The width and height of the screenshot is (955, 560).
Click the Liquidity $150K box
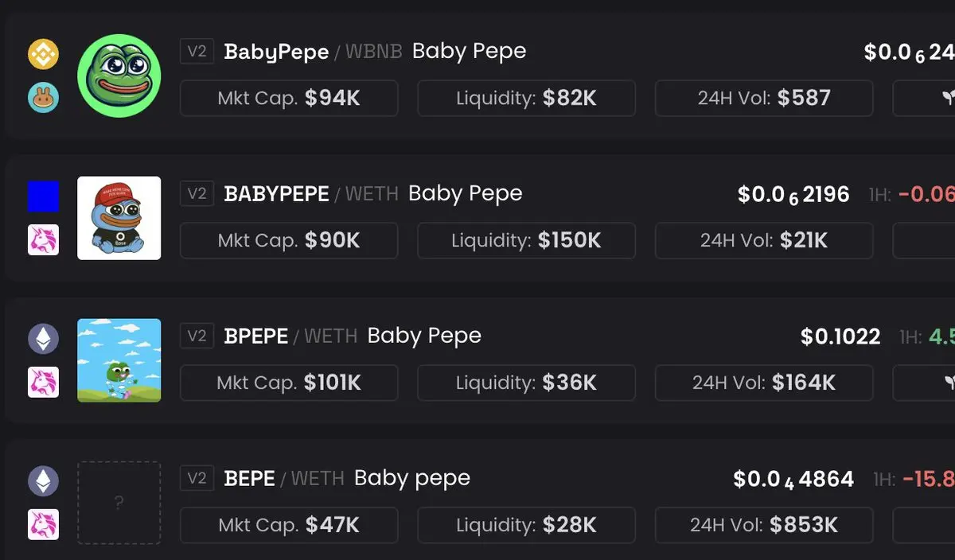click(x=526, y=240)
